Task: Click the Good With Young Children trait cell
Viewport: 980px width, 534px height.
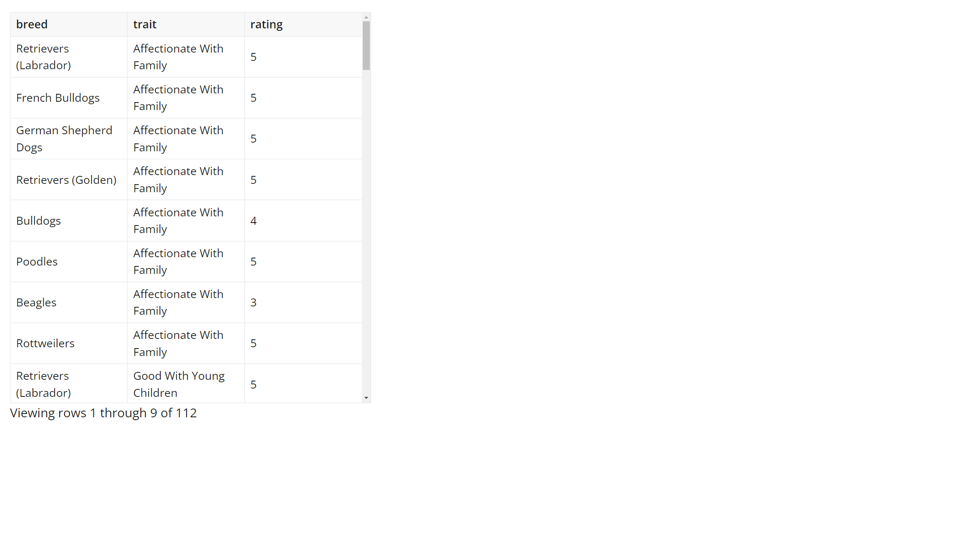Action: (186, 384)
